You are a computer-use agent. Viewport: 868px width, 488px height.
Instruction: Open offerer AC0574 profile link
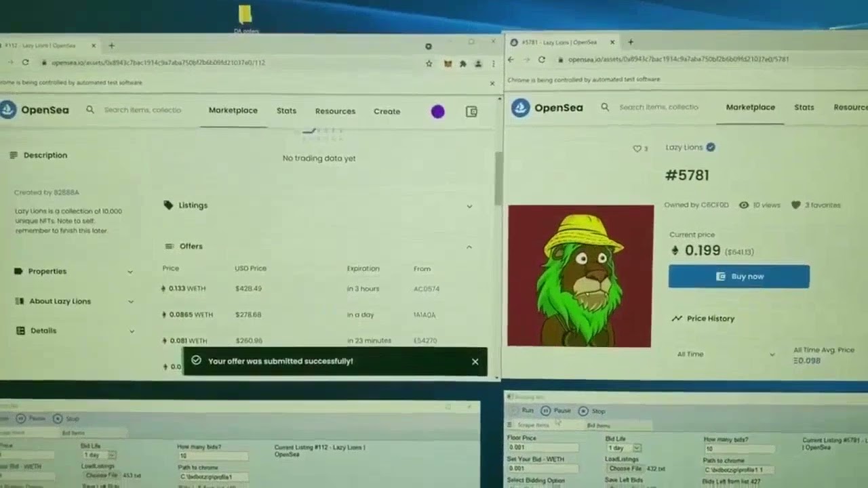[427, 289]
